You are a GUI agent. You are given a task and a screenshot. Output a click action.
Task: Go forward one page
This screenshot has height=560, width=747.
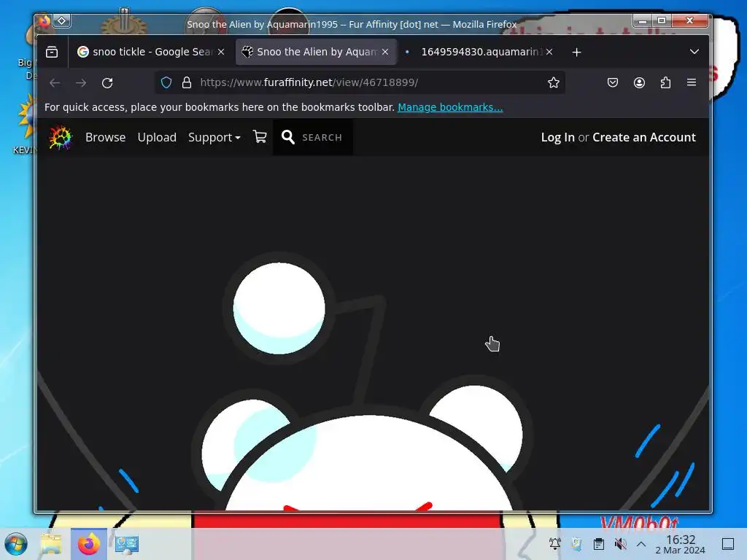click(x=81, y=83)
